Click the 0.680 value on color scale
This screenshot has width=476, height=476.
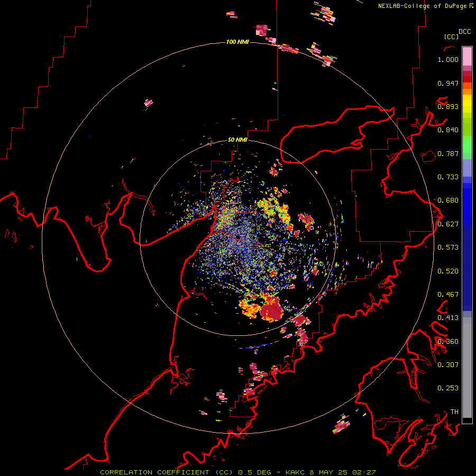pos(448,200)
